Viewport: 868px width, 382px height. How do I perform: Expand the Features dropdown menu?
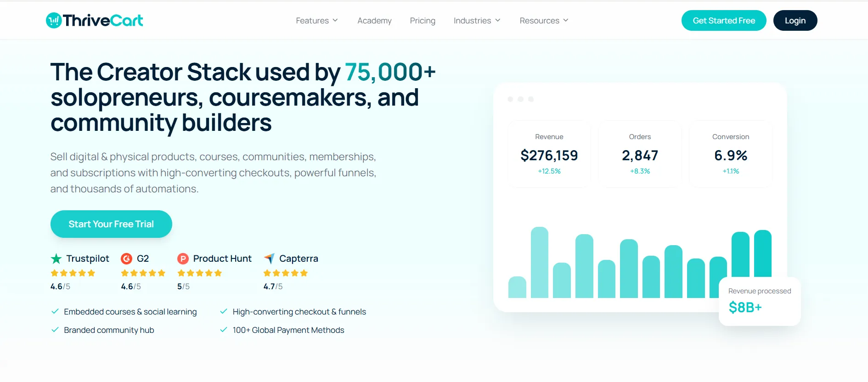(317, 21)
